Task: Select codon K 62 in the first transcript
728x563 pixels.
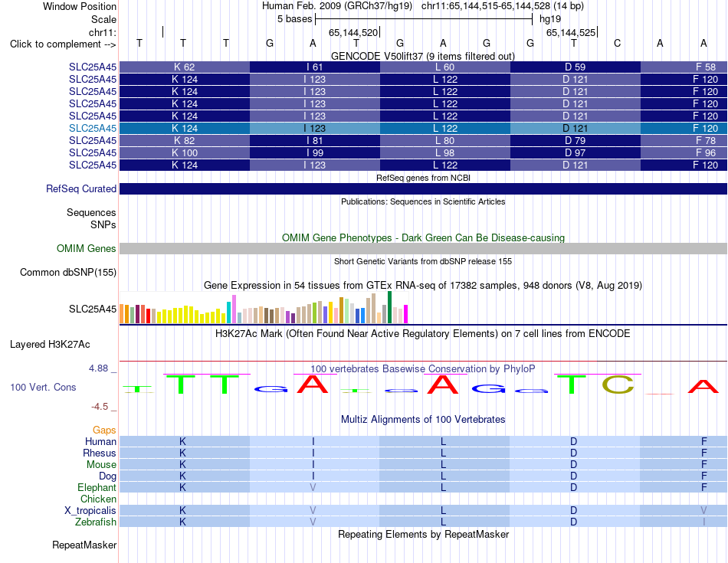Action: tap(185, 67)
